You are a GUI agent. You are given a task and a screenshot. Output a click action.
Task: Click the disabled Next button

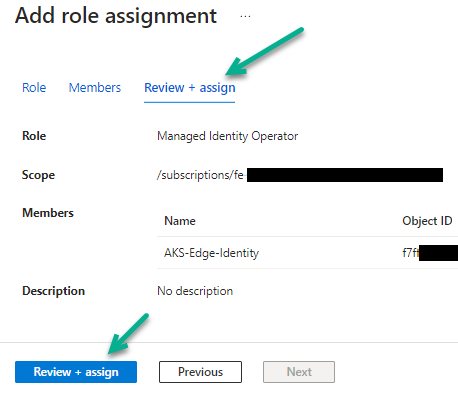pyautogui.click(x=299, y=372)
